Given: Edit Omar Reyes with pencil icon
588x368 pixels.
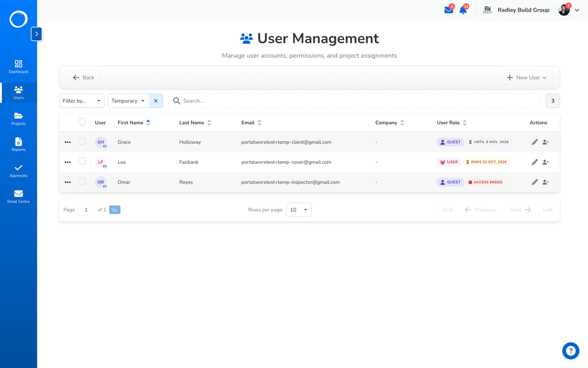Looking at the screenshot, I should (535, 182).
